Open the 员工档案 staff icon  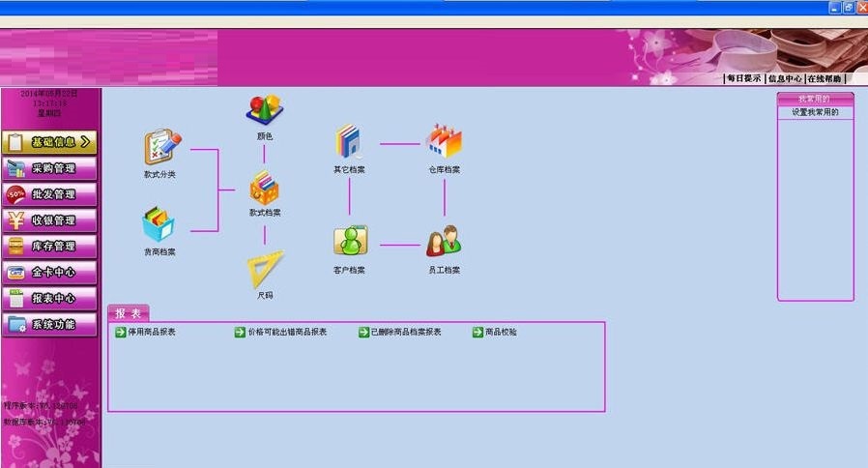444,242
